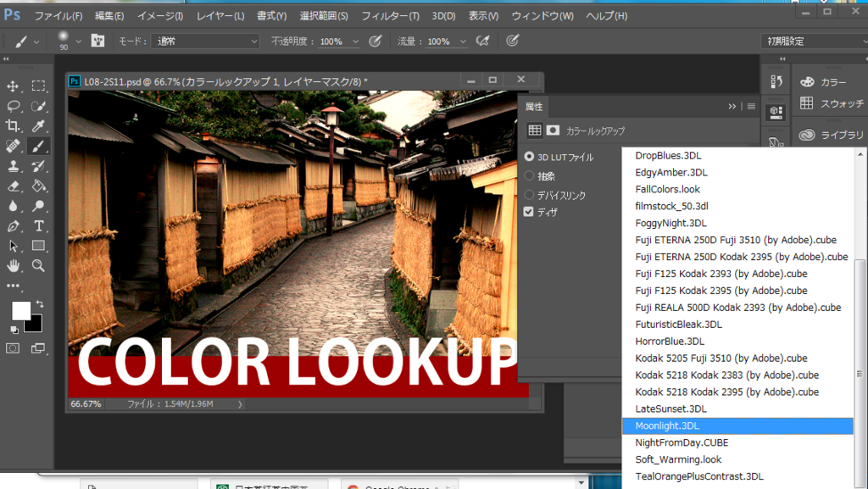Open the モード blend mode dropdown
This screenshot has width=868, height=489.
(206, 42)
